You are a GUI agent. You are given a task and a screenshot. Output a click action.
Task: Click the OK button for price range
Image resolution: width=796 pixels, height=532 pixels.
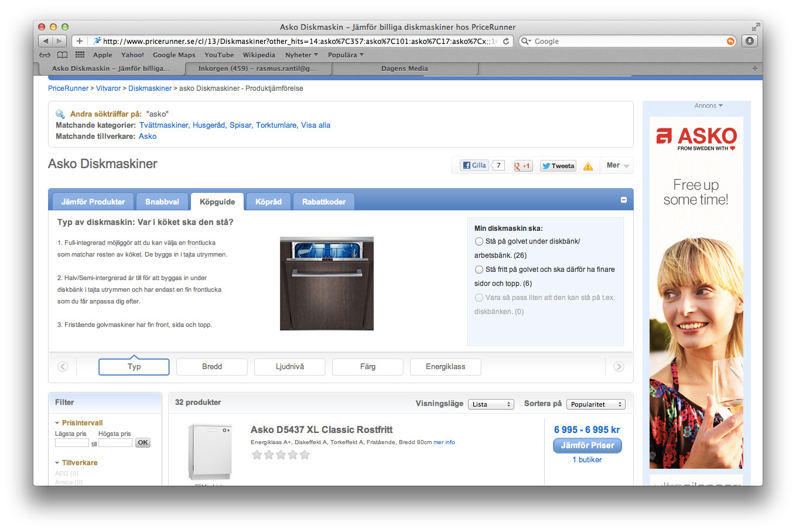click(x=143, y=443)
